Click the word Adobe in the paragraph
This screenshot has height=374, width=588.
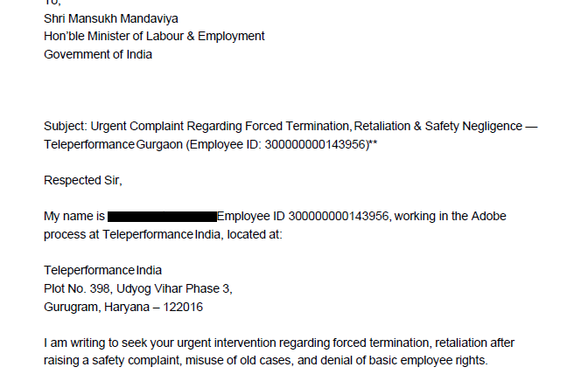488,217
